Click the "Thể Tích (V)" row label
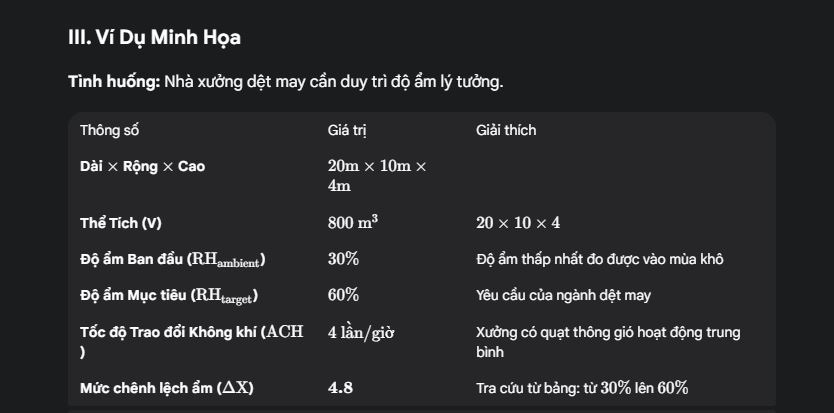Screen dimensions: 834x413 tap(121, 223)
